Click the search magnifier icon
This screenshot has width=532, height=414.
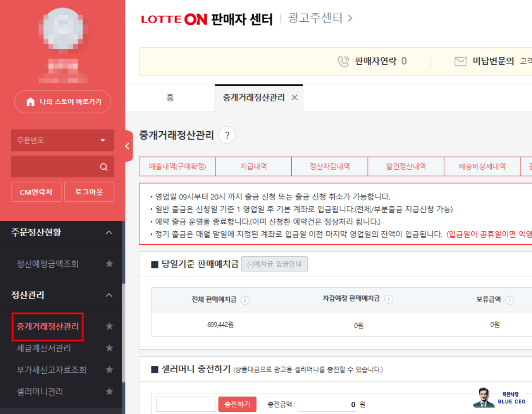(x=103, y=167)
